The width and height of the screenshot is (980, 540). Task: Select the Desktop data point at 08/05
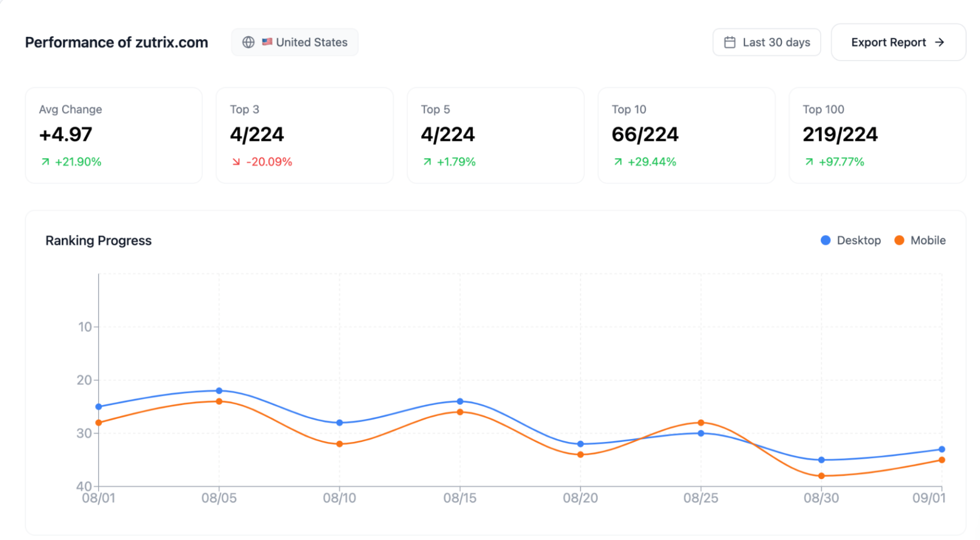[219, 391]
